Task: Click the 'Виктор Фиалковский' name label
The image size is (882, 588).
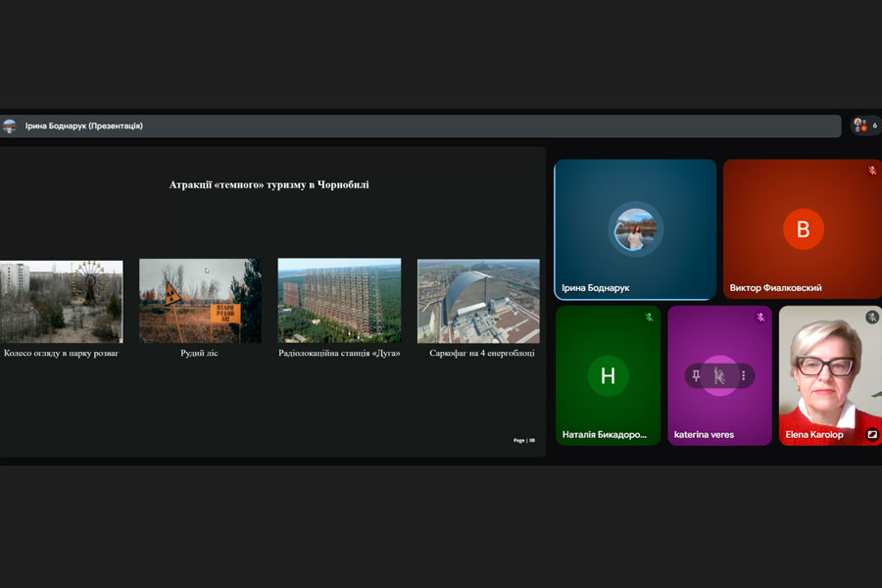Action: click(775, 288)
